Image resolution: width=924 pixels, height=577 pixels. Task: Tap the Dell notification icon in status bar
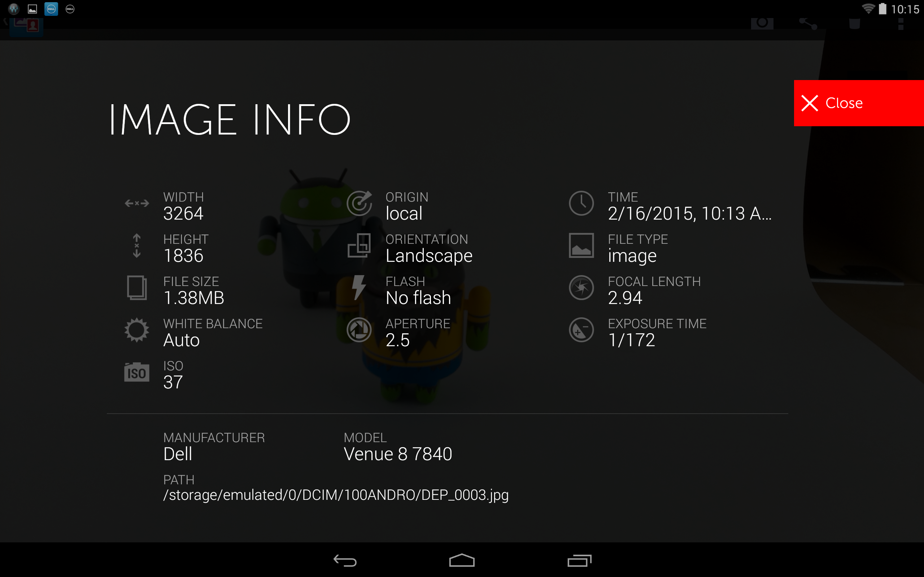pyautogui.click(x=51, y=9)
